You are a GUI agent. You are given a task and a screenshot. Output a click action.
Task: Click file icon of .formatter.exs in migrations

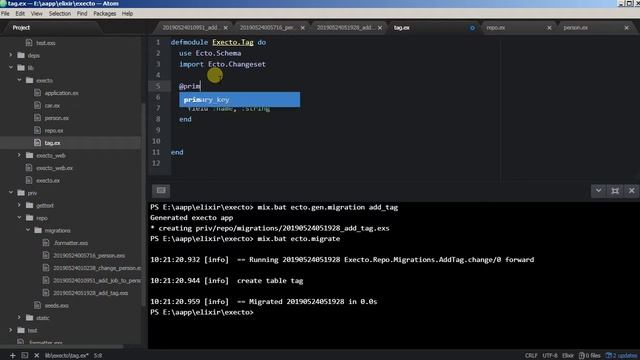[46, 243]
